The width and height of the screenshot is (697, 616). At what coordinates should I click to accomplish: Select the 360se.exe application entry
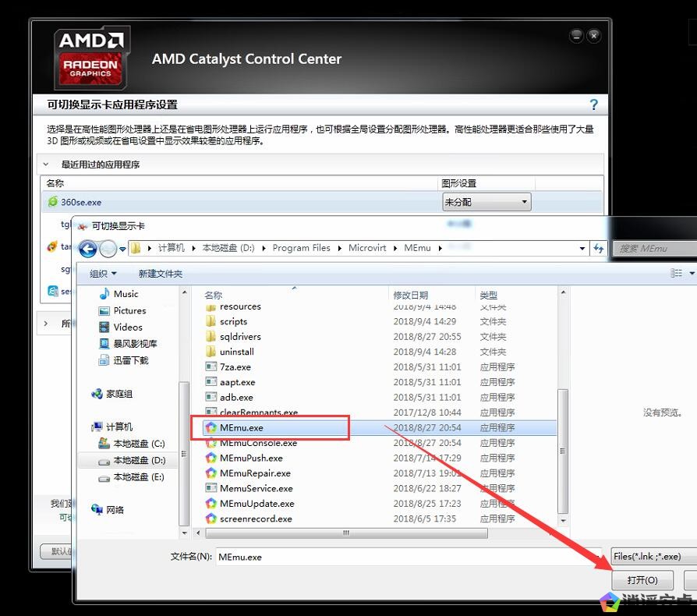click(81, 202)
